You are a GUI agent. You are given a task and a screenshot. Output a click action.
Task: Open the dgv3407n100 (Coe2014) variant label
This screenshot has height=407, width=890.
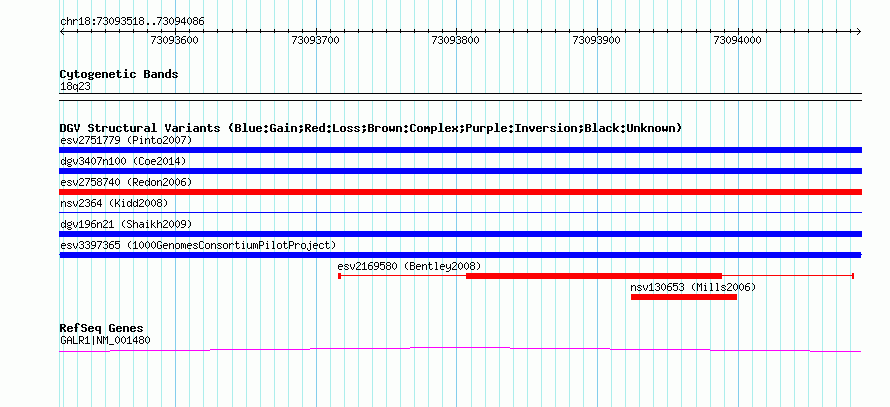coord(123,161)
